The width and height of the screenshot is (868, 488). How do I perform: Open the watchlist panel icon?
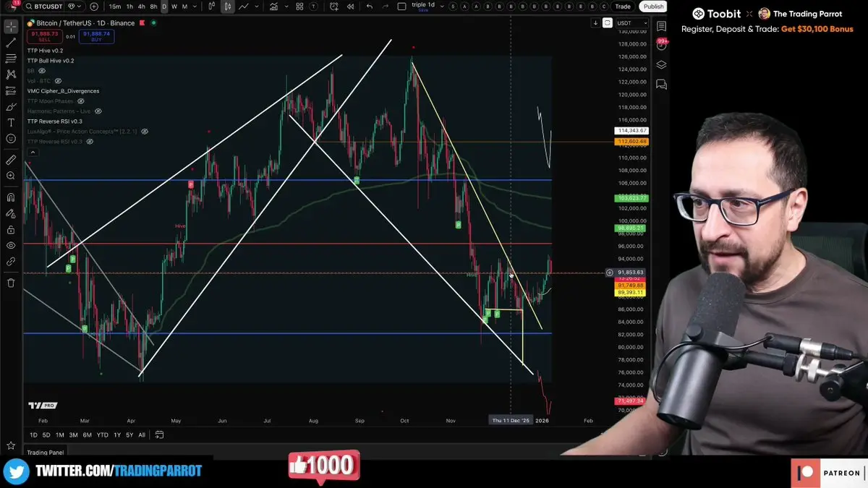[x=661, y=26]
